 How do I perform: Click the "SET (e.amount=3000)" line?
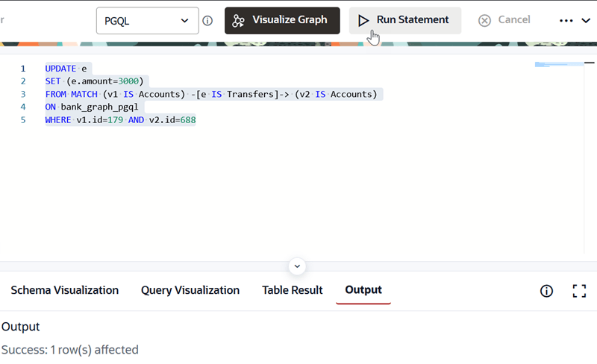pyautogui.click(x=95, y=81)
